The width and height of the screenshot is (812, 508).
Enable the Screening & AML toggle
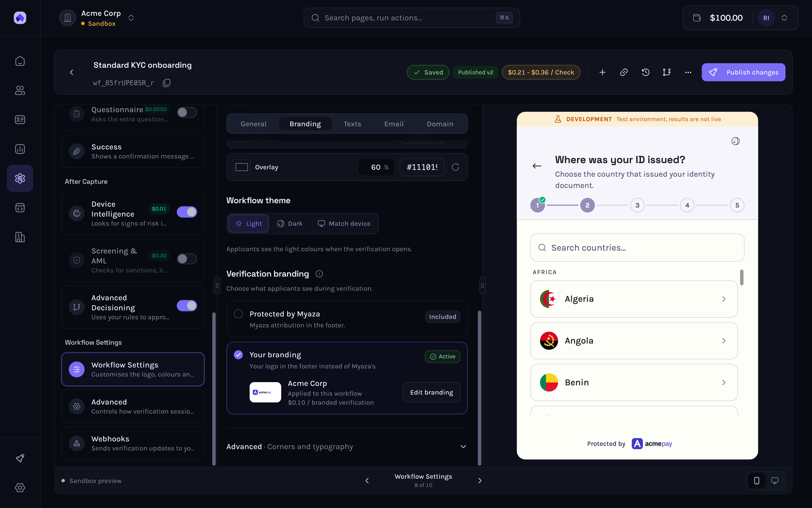187,259
